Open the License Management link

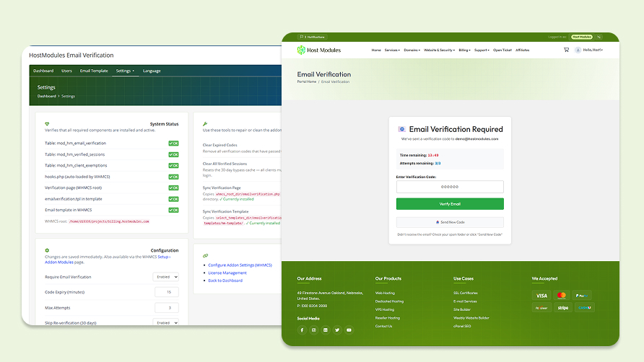(227, 273)
